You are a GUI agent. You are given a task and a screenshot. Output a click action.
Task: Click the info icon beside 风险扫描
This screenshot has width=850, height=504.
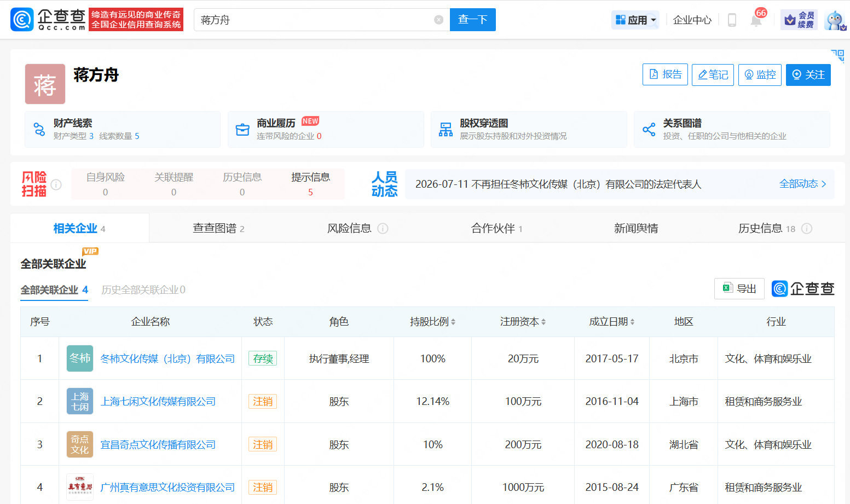tap(56, 184)
